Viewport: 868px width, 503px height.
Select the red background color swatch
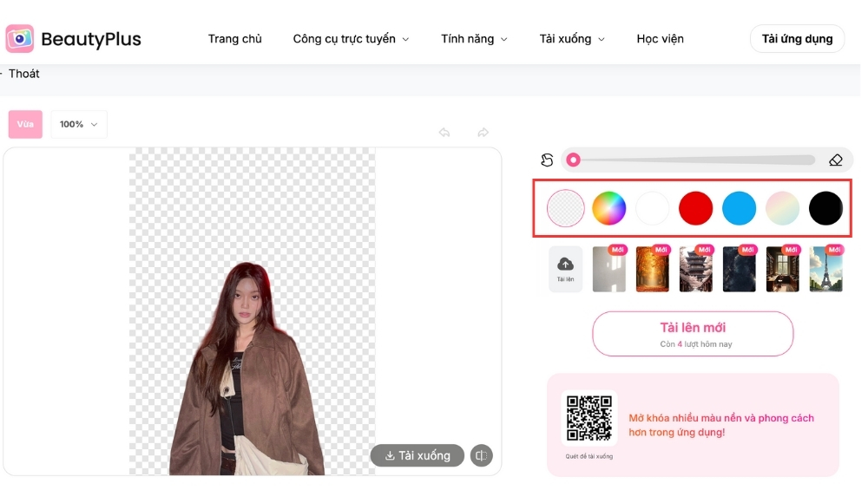pos(695,208)
